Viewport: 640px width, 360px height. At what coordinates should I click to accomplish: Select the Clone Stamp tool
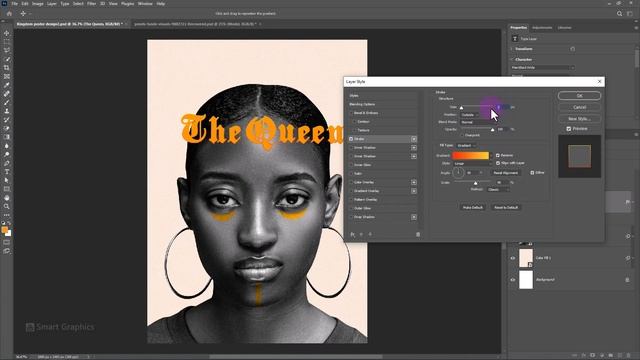coord(7,111)
